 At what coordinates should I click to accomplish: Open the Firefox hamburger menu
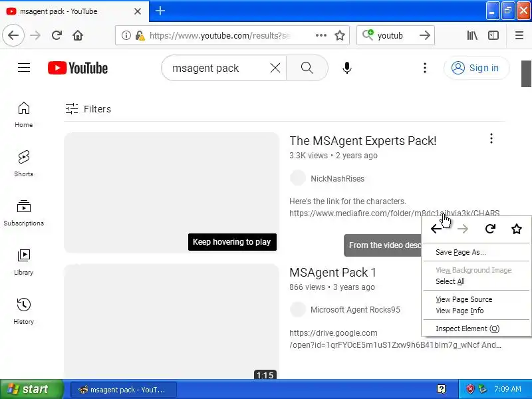coord(519,35)
